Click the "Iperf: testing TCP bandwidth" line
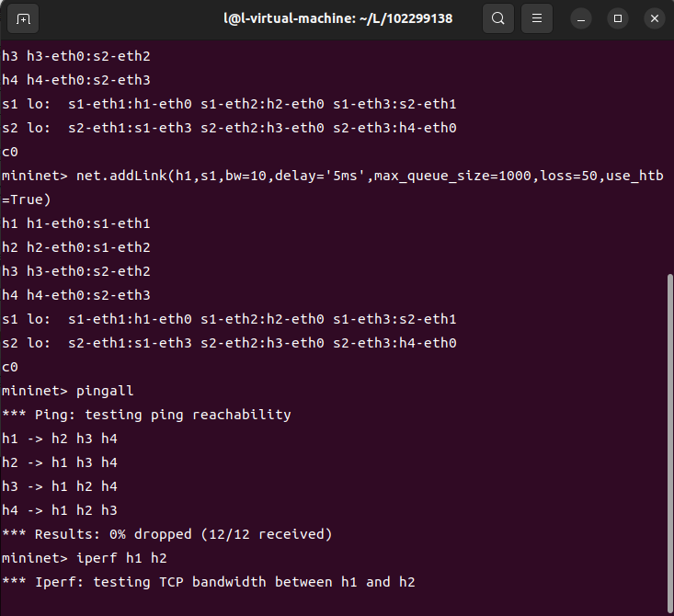Image resolution: width=674 pixels, height=616 pixels. click(209, 582)
